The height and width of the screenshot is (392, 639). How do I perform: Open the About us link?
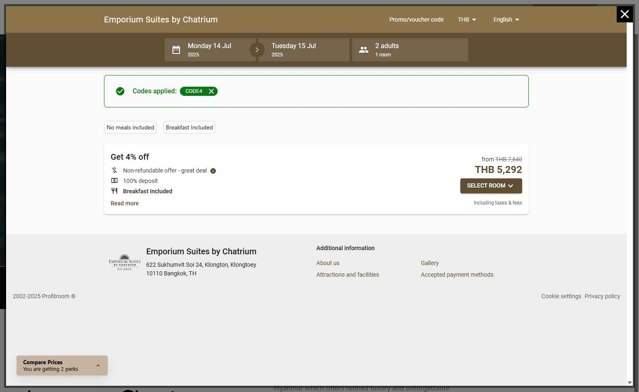(328, 263)
